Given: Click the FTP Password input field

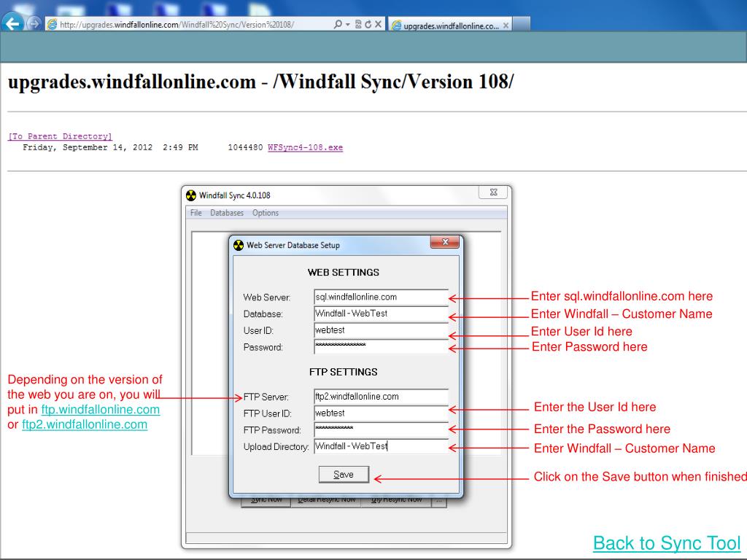Looking at the screenshot, I should click(x=381, y=430).
